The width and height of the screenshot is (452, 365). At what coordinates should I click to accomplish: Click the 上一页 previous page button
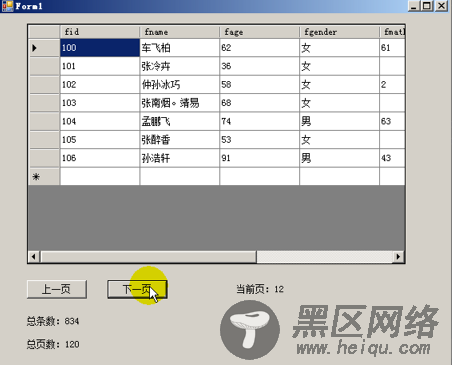(x=57, y=289)
